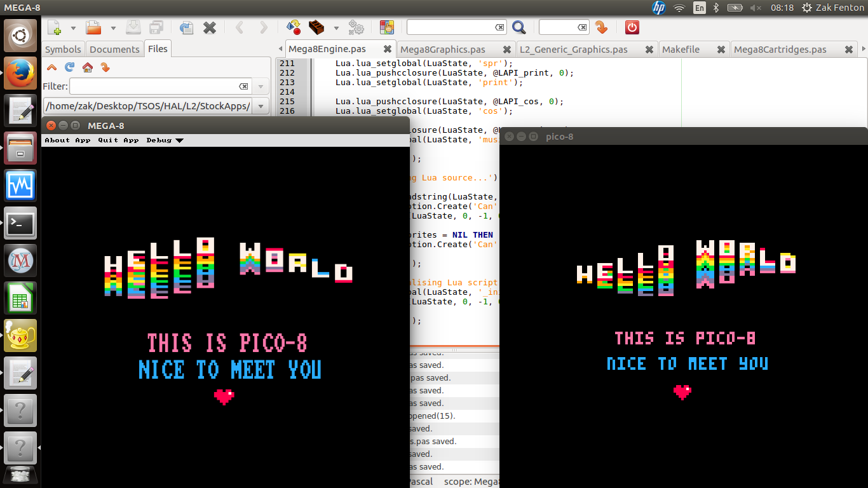Expand the Debug menu in MEGA-8 window

click(165, 140)
